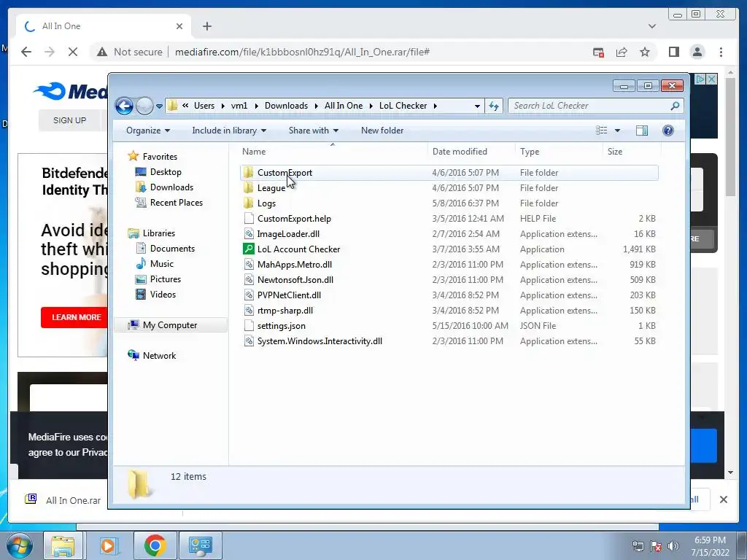The width and height of the screenshot is (747, 560).
Task: Select ImageLoader.dll file icon
Action: coord(248,233)
